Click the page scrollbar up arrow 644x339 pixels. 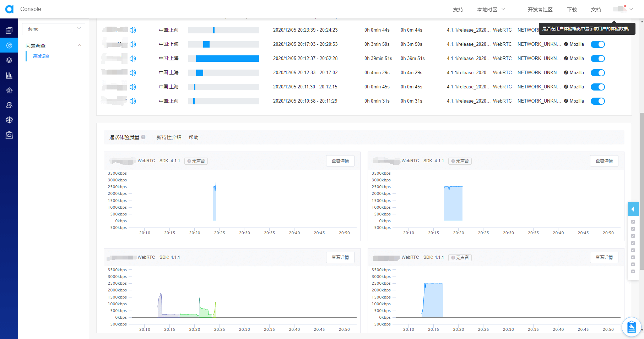pos(642,21)
